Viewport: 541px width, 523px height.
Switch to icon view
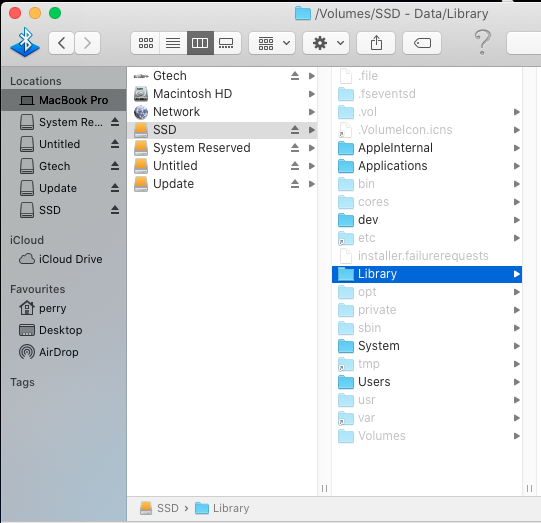coord(146,43)
